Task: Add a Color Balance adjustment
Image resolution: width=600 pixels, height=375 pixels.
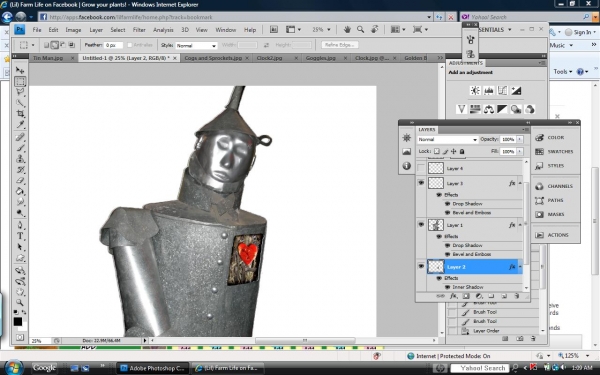Action: tap(489, 109)
